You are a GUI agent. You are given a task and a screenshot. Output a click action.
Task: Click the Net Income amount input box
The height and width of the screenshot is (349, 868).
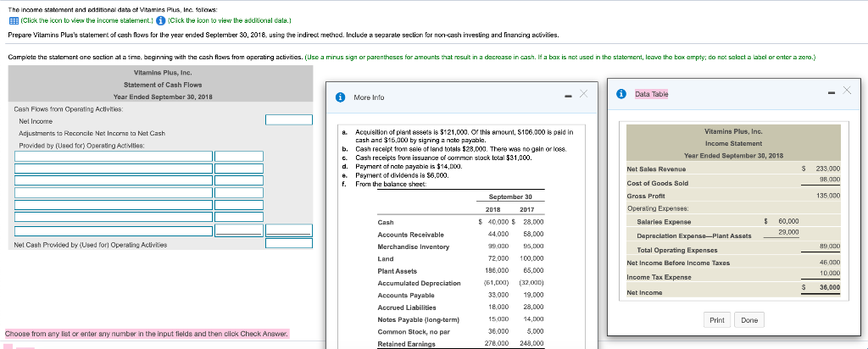[x=289, y=120]
